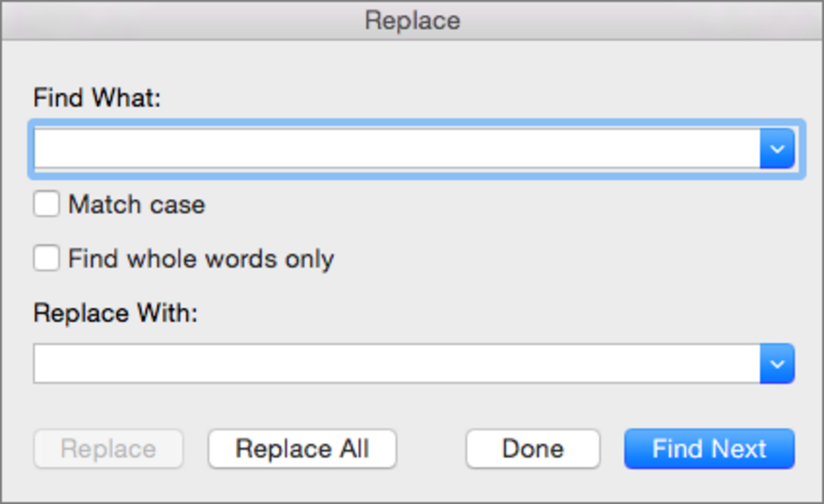
Task: Expand the Replace With dropdown arrow
Action: (x=776, y=364)
